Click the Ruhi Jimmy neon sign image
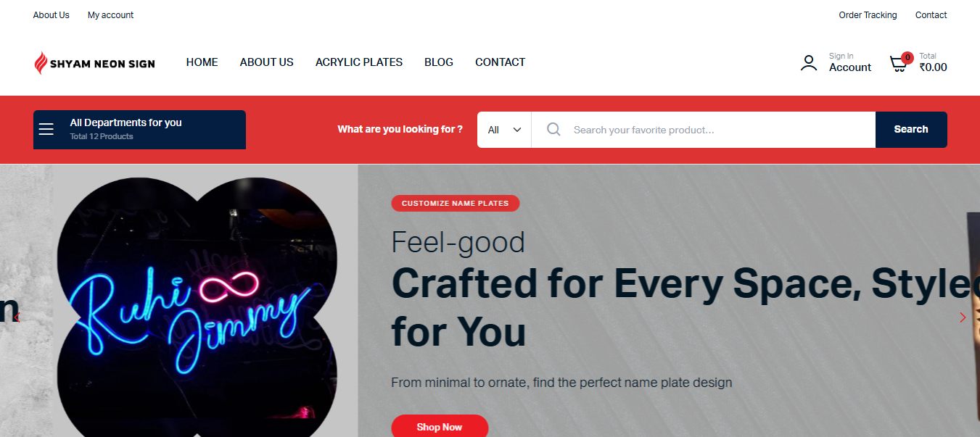 tap(197, 307)
